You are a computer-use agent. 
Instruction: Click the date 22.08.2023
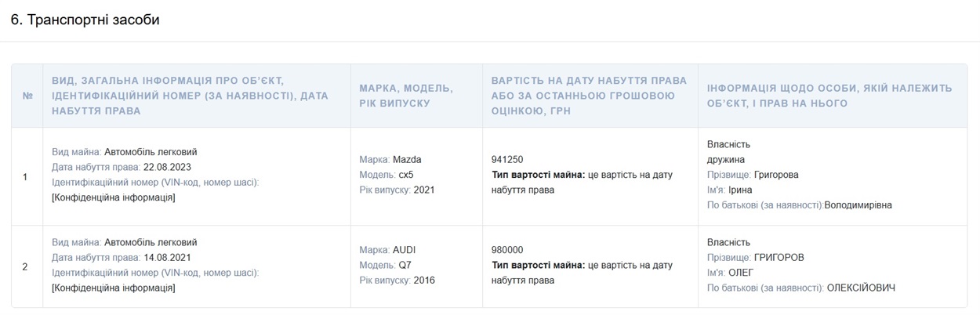point(167,167)
